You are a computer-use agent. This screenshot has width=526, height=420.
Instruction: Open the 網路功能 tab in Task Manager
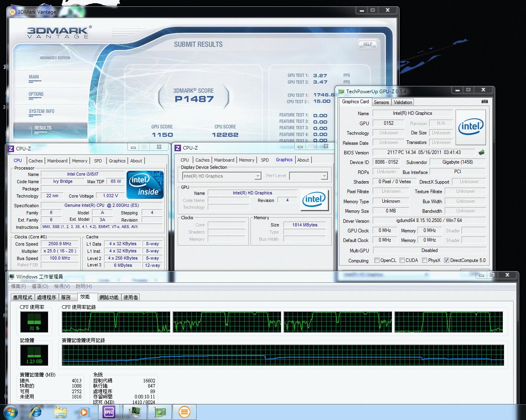(109, 297)
